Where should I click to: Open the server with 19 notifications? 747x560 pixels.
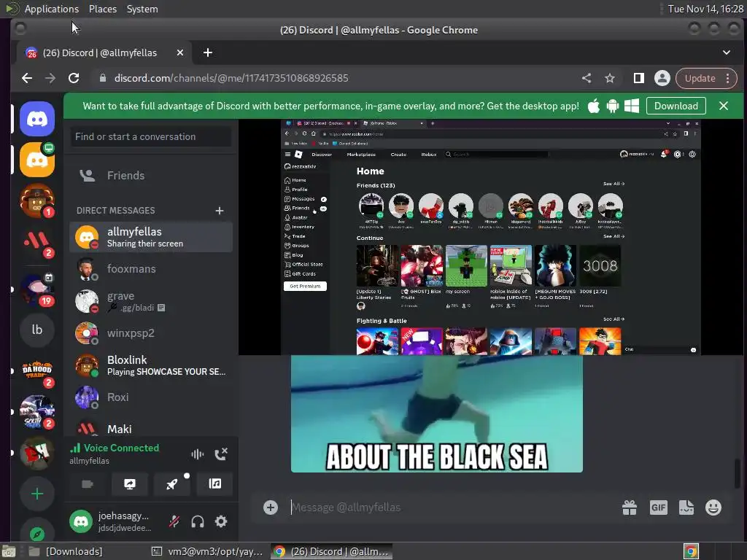point(37,289)
